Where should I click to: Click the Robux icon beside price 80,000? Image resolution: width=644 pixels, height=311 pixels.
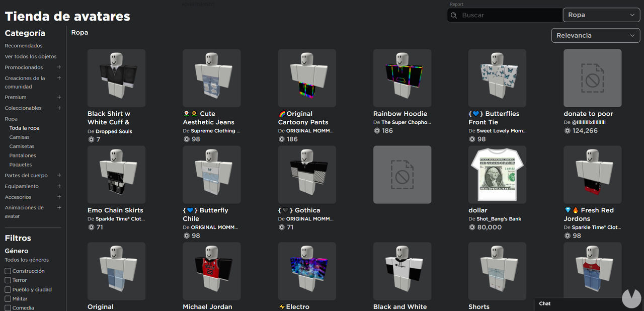coord(472,227)
